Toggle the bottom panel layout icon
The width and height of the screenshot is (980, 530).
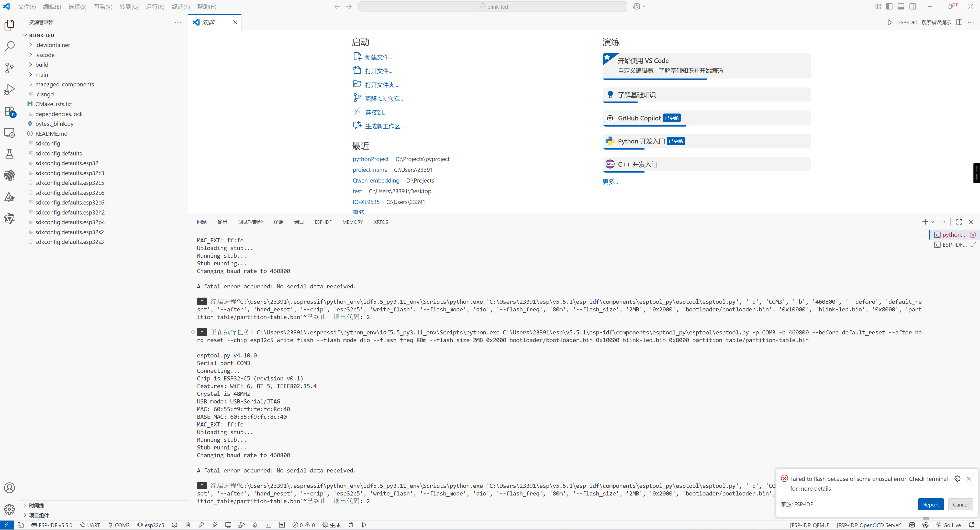pos(901,6)
